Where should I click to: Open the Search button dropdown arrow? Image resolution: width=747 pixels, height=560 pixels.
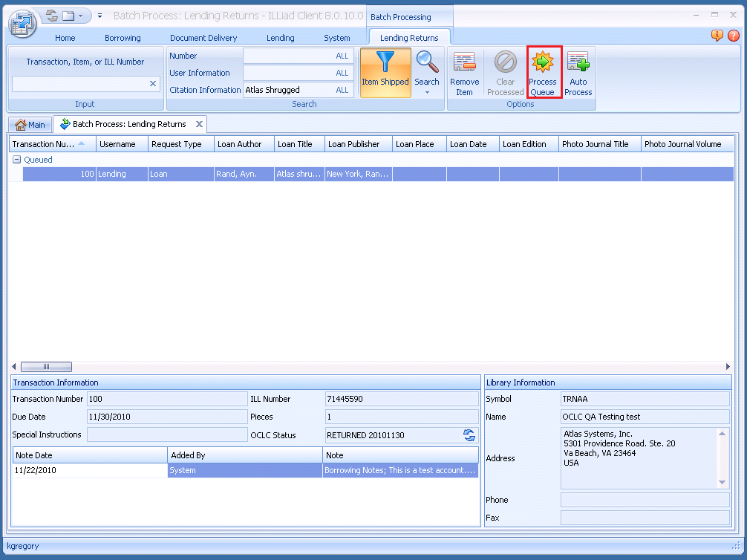click(x=427, y=92)
